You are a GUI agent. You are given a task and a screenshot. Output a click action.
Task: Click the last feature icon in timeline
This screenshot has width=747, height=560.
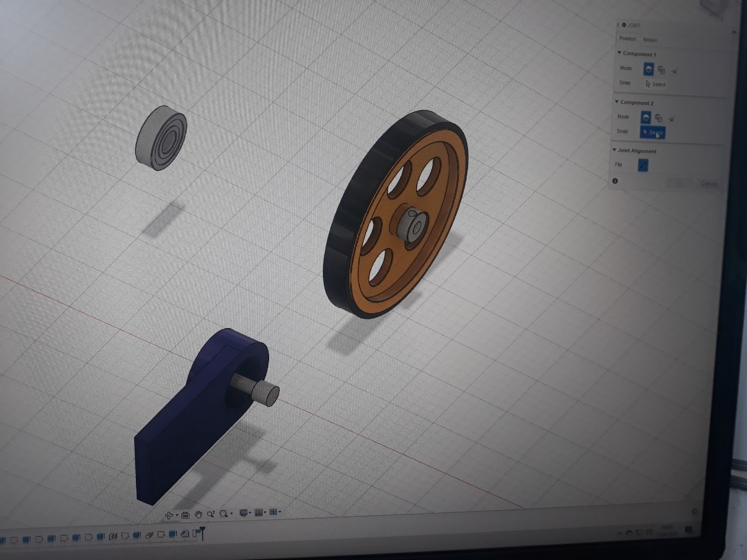[x=196, y=533]
